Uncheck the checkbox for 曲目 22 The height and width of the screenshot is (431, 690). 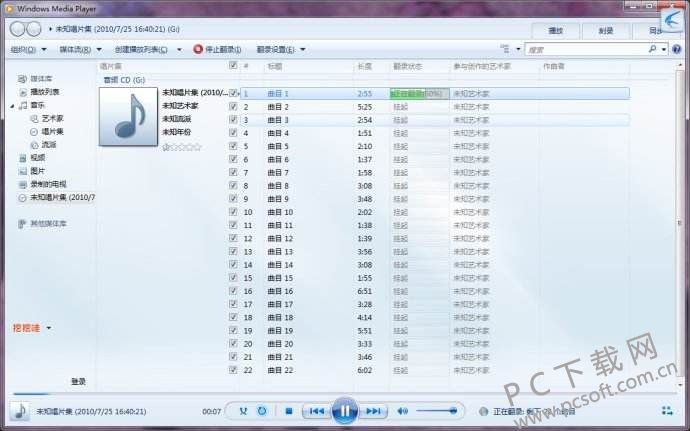pos(233,370)
